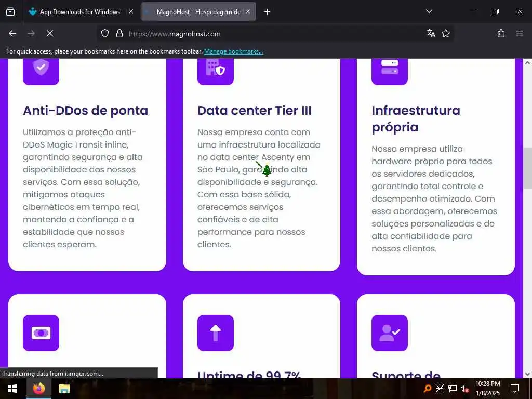The image size is (532, 399).
Task: Click the page scrollbar down arrow
Action: [528, 374]
